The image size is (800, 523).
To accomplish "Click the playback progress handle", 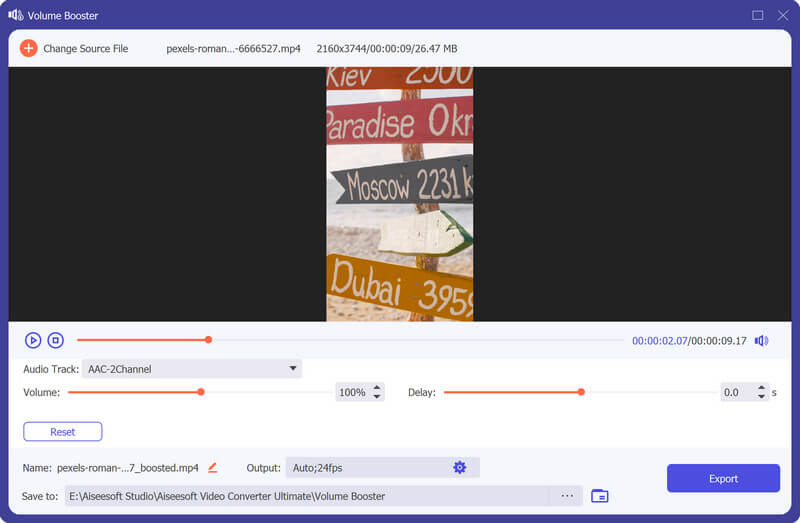I will [209, 340].
